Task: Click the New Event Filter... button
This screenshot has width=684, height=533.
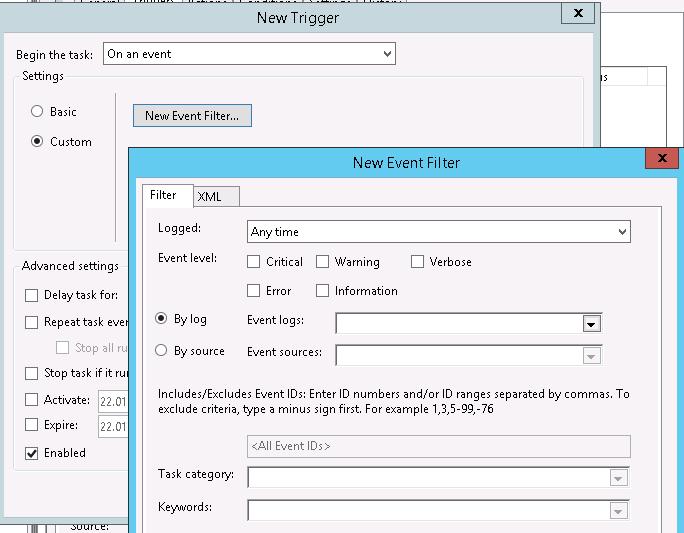Action: point(192,116)
